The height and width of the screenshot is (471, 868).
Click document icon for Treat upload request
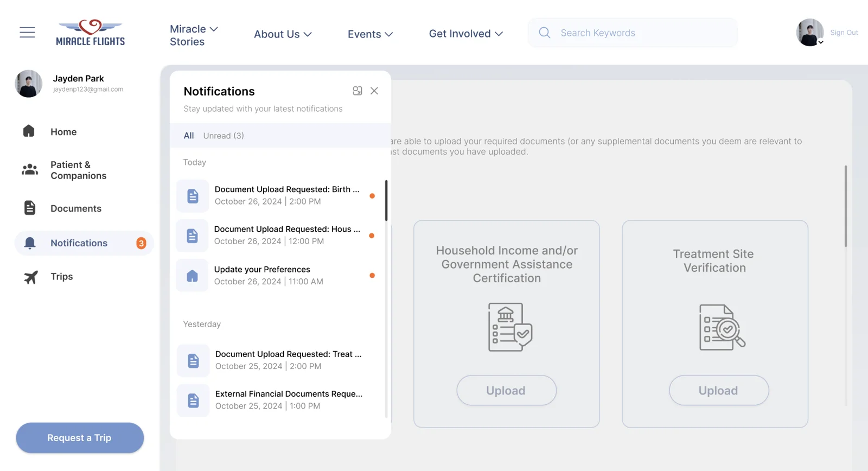[x=193, y=361]
